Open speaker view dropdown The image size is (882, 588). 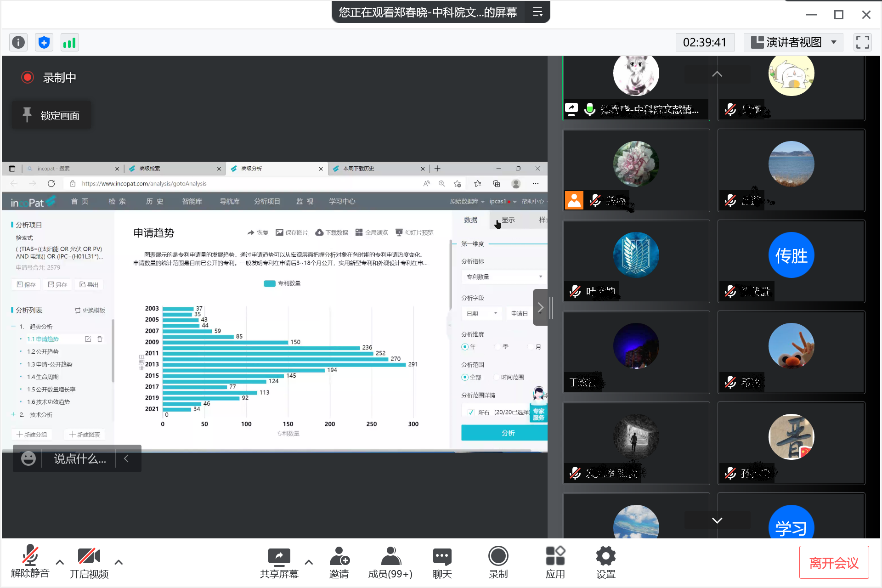(x=793, y=43)
